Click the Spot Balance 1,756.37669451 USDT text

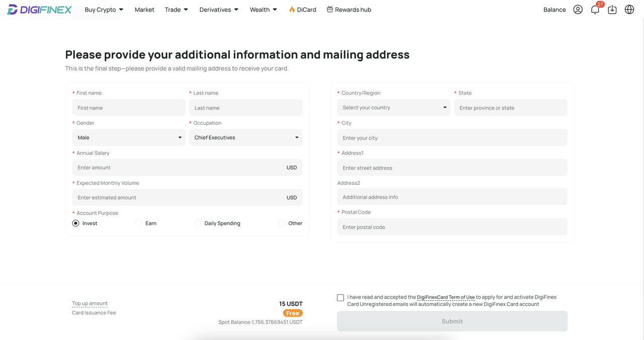(x=261, y=322)
